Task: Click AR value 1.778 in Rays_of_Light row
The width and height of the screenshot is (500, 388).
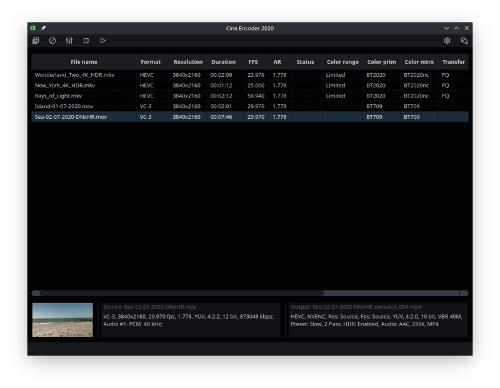Action: coord(279,96)
